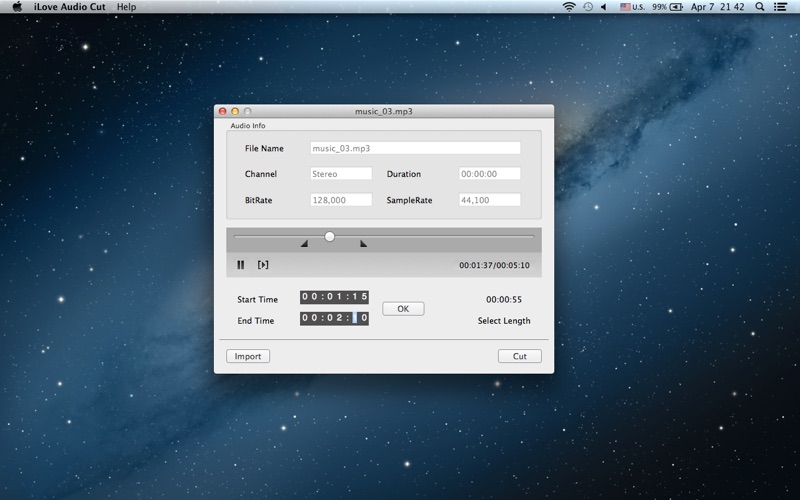Open the iLove Audio Cut menu

tap(70, 7)
